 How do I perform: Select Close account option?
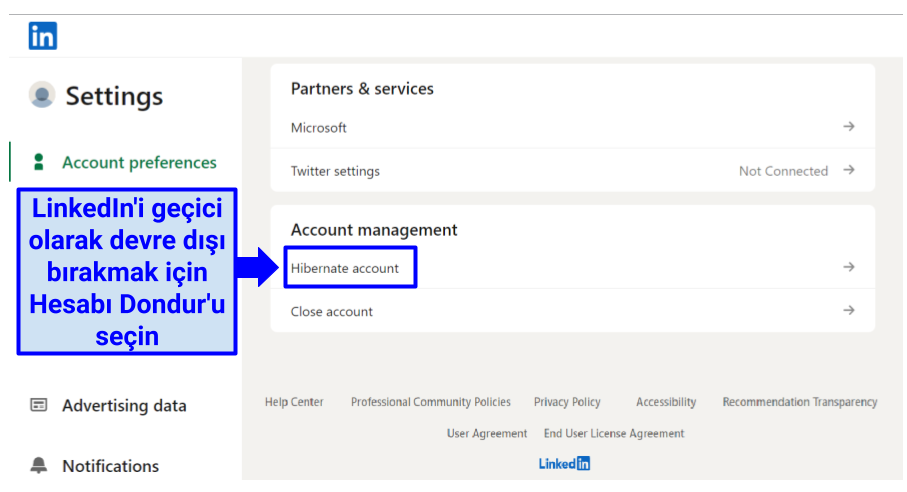[x=573, y=311]
